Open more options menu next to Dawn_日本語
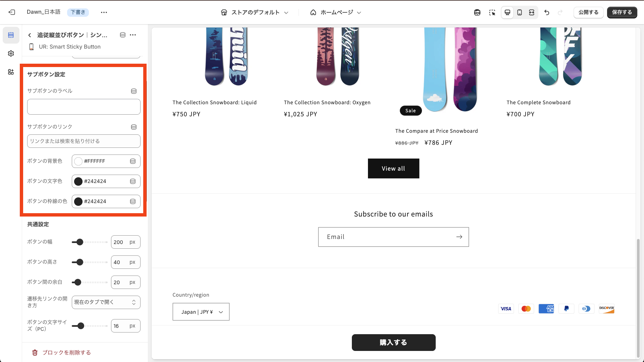Viewport: 644px width, 362px height. tap(104, 12)
